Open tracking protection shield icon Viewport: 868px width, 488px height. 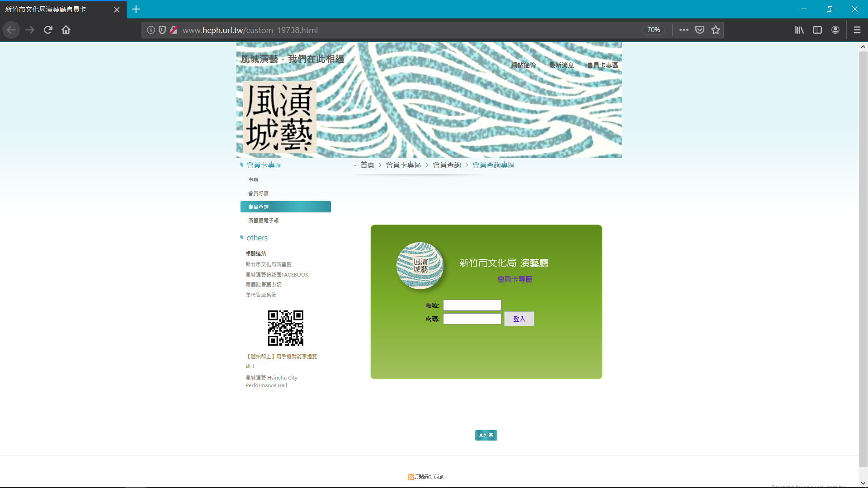(162, 30)
